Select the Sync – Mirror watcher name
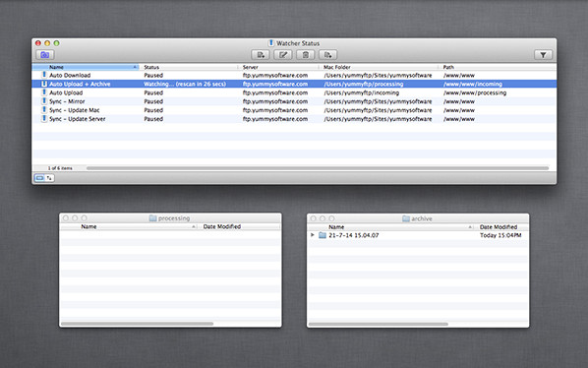Viewport: 588px width, 368px height. click(67, 101)
